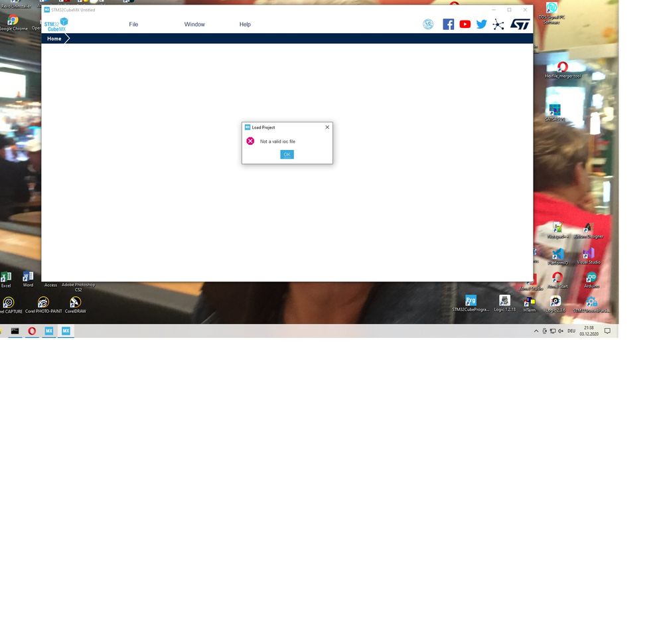Open the Altium Designer desktop shortcut

(588, 230)
